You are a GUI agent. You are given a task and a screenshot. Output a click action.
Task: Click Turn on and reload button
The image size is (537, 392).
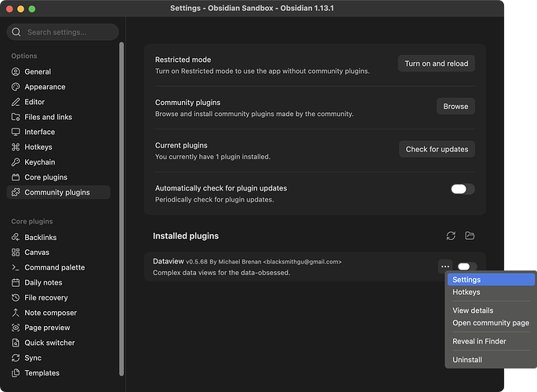click(437, 64)
